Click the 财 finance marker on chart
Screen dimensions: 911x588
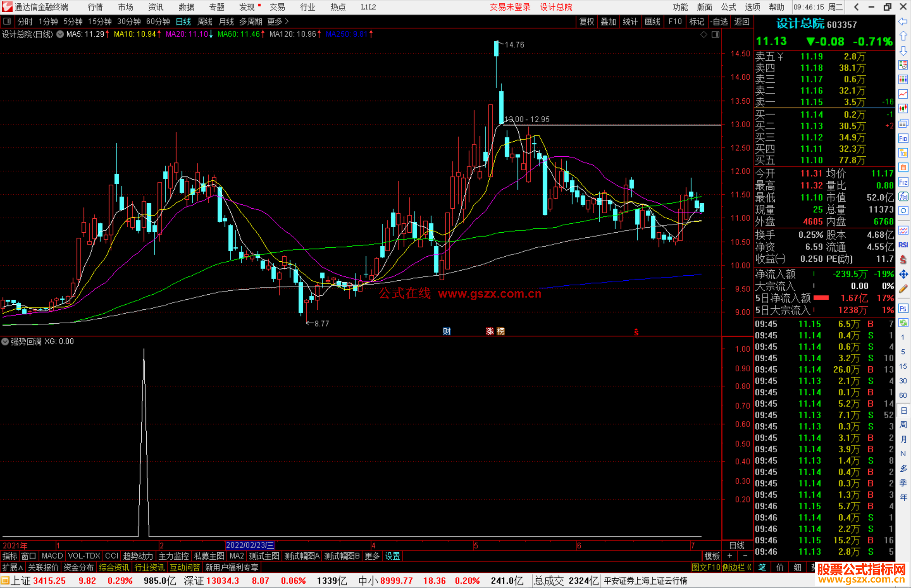pyautogui.click(x=447, y=331)
